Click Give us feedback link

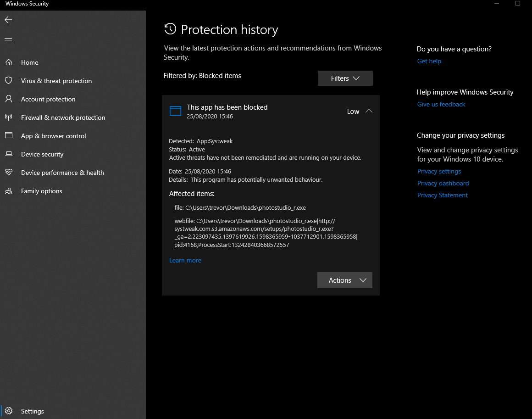point(441,104)
